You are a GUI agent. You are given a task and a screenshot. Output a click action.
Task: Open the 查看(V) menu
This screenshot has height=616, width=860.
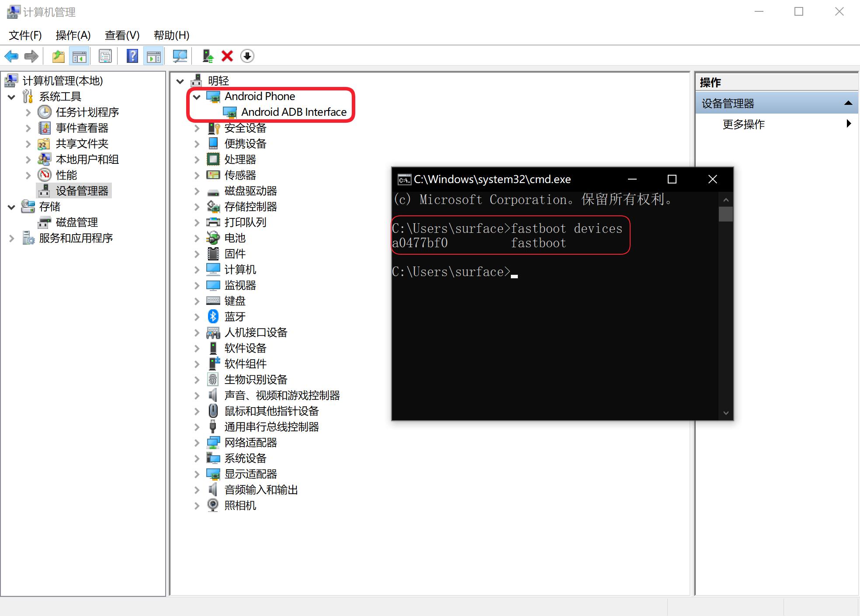[x=122, y=35]
